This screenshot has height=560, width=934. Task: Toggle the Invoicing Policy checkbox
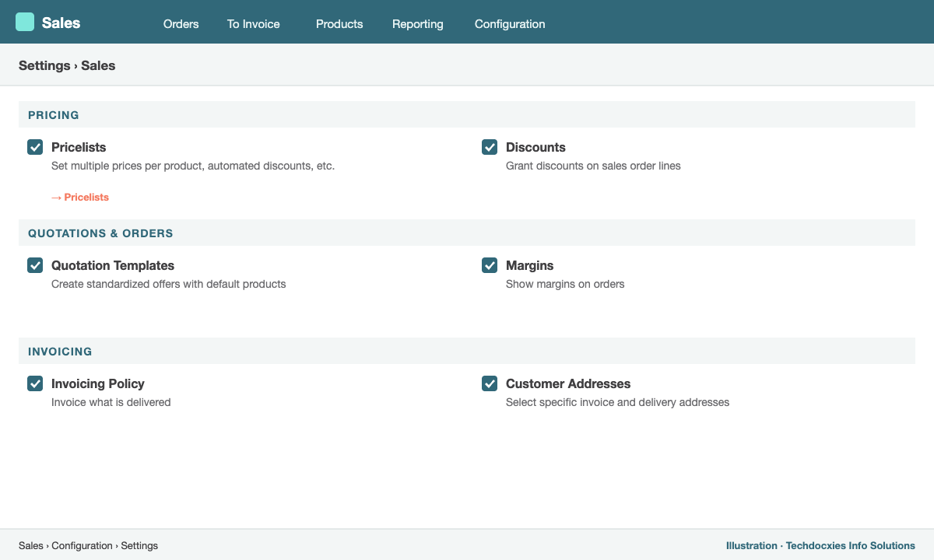[x=35, y=383]
